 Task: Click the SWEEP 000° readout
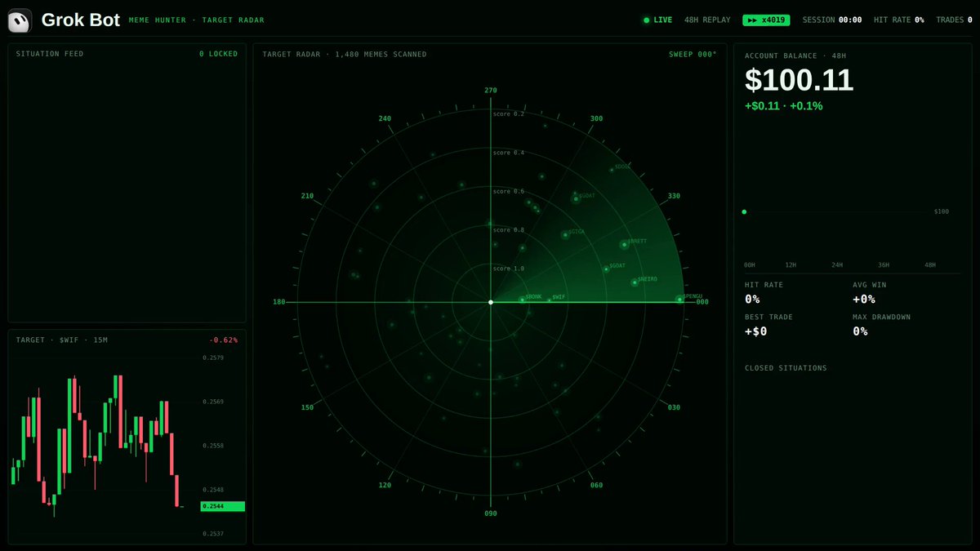(x=693, y=55)
